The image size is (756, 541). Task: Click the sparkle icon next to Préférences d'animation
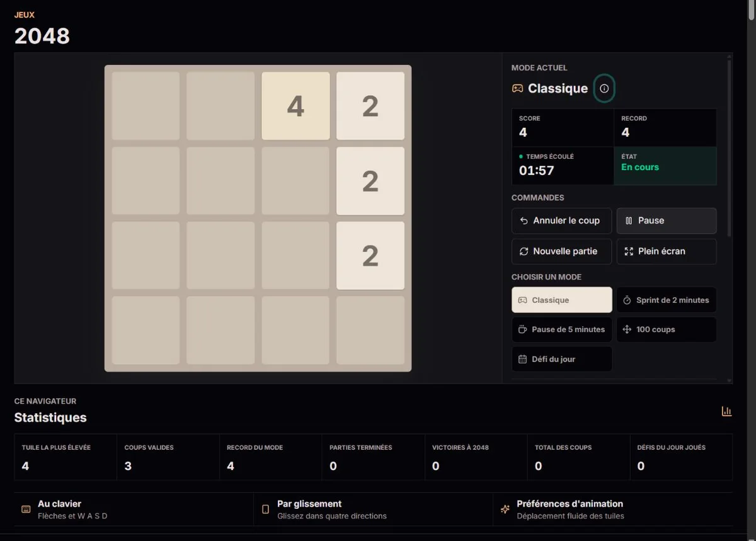pos(505,509)
